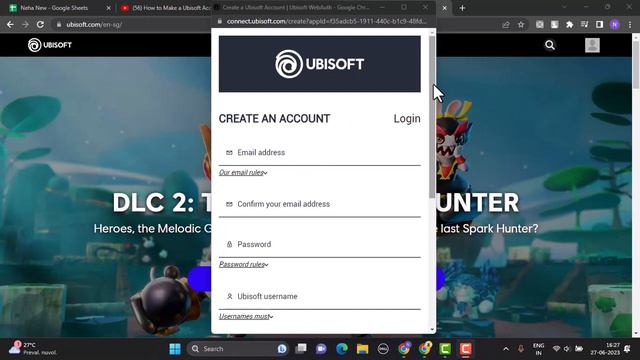This screenshot has height=360, width=640.
Task: Expand the 'Usernames must' section
Action: (x=246, y=316)
